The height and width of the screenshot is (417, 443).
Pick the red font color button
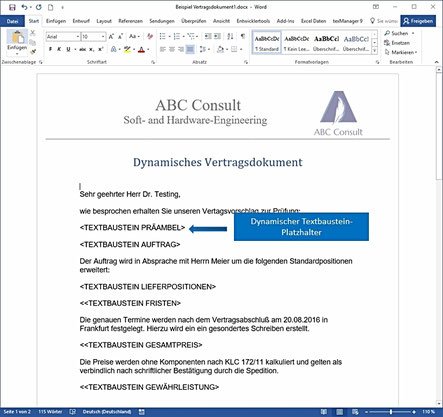click(x=141, y=50)
